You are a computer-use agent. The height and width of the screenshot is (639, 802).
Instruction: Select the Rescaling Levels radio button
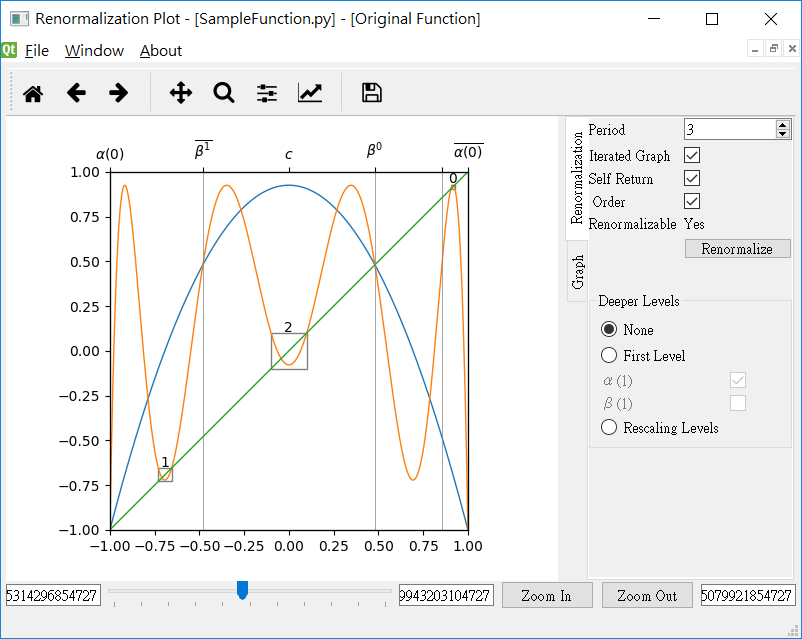[x=609, y=427]
